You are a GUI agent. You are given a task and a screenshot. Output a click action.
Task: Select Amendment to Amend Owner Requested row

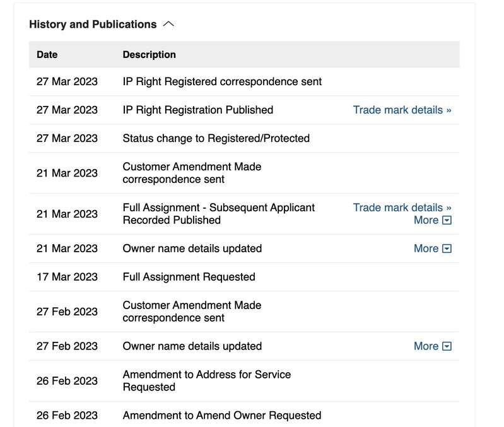244,415
